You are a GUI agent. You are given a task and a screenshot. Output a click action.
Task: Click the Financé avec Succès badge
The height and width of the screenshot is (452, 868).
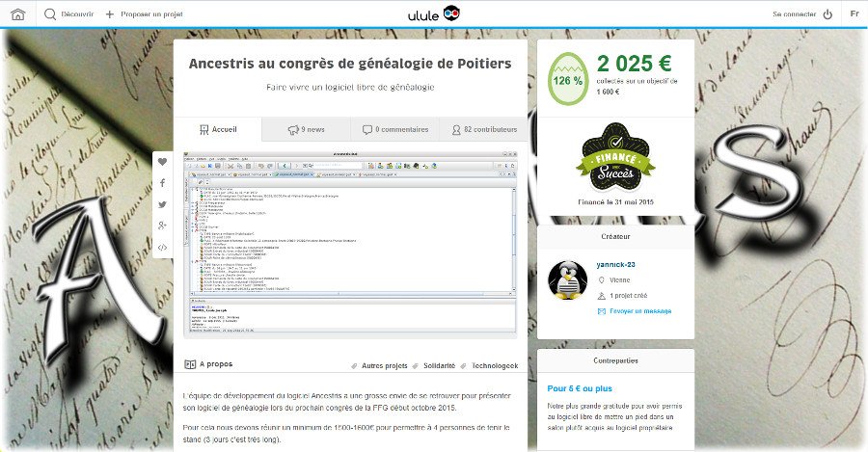click(615, 158)
